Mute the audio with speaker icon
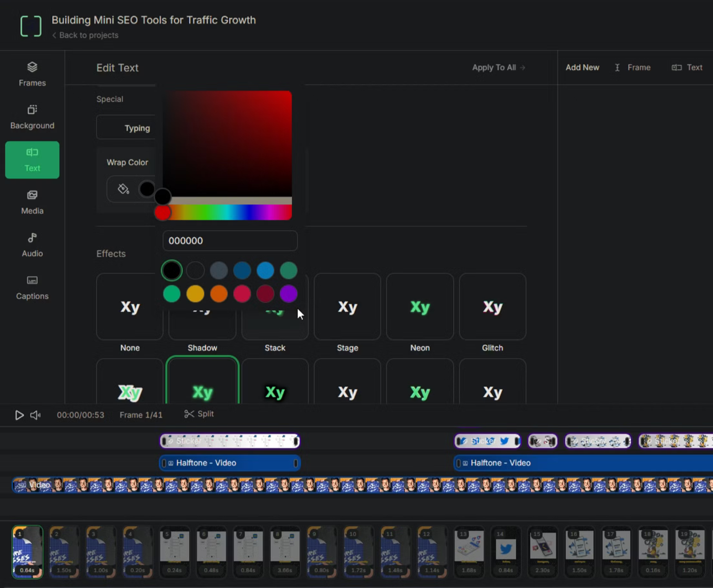 [x=35, y=415]
